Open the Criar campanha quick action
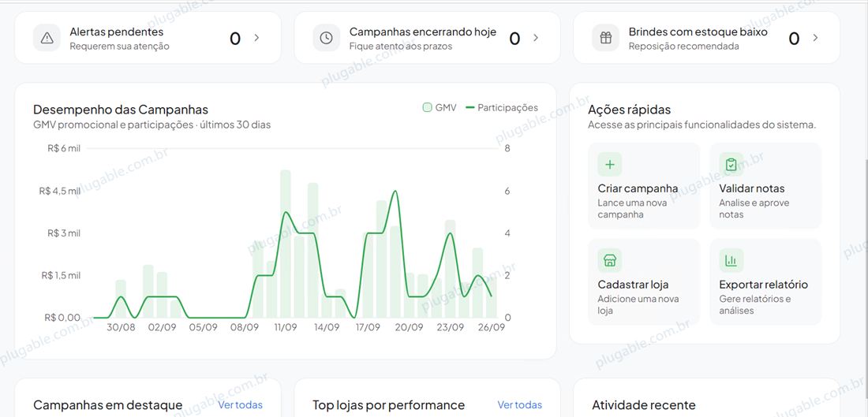Viewport: 868px width, 417px height. 644,186
